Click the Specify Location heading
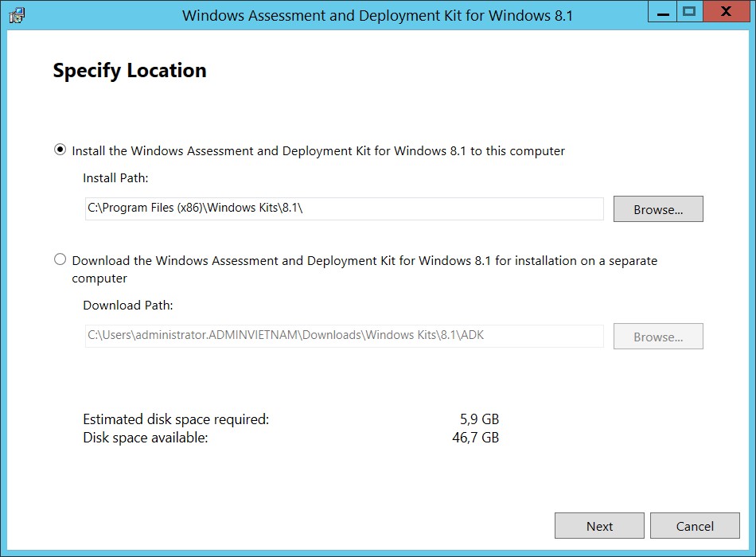Viewport: 756px width, 557px height. [130, 71]
